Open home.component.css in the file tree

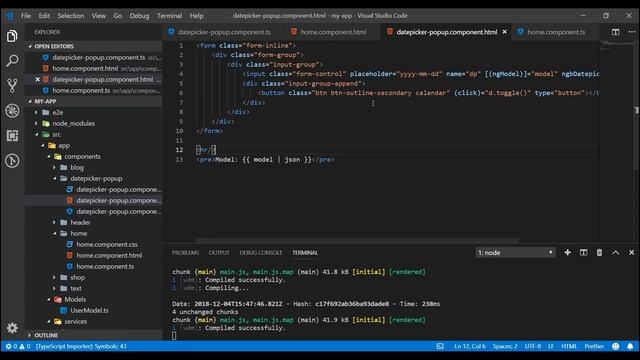coord(94,244)
